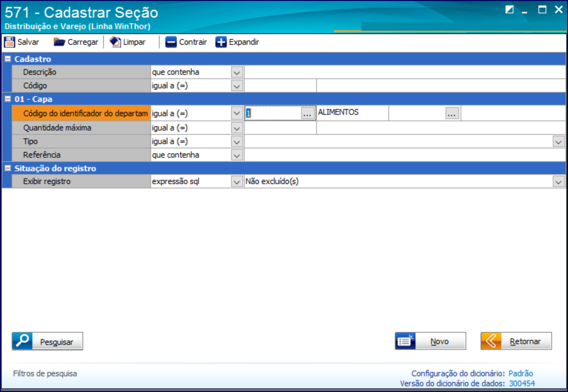Image resolution: width=568 pixels, height=392 pixels.
Task: Open Código operator dropdown
Action: 237,86
